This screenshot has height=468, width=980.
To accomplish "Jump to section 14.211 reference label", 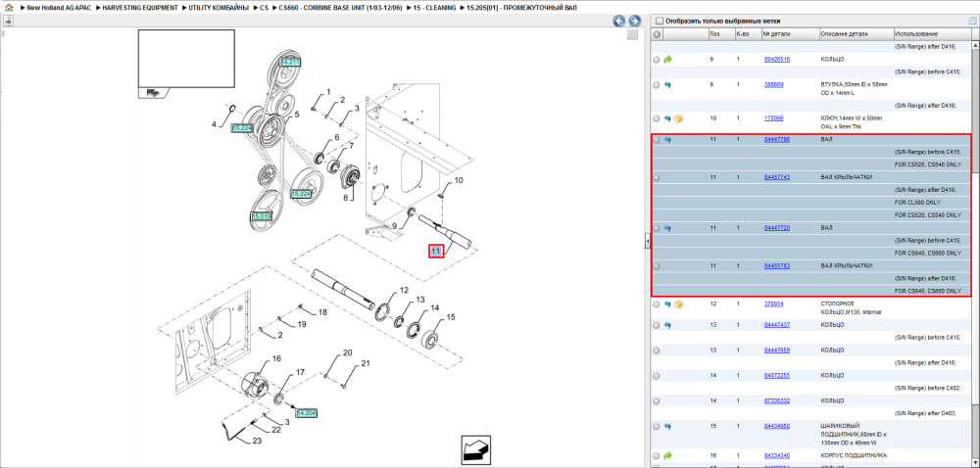I will tap(291, 62).
